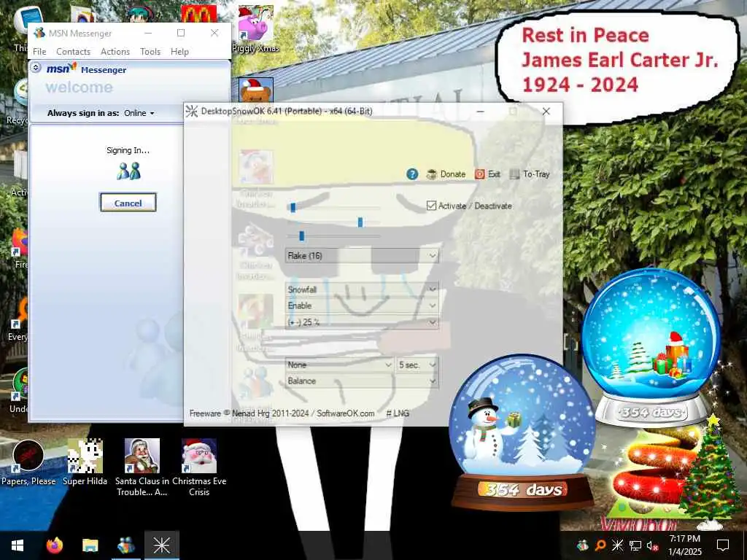The image size is (747, 560).
Task: Open the Flake (16) dropdown
Action: pos(362,256)
